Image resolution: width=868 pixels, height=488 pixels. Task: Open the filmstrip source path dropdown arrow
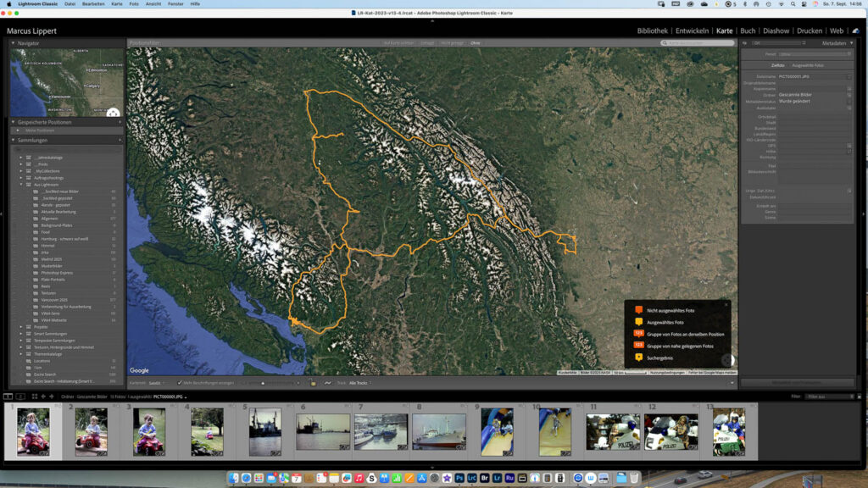[x=186, y=397]
